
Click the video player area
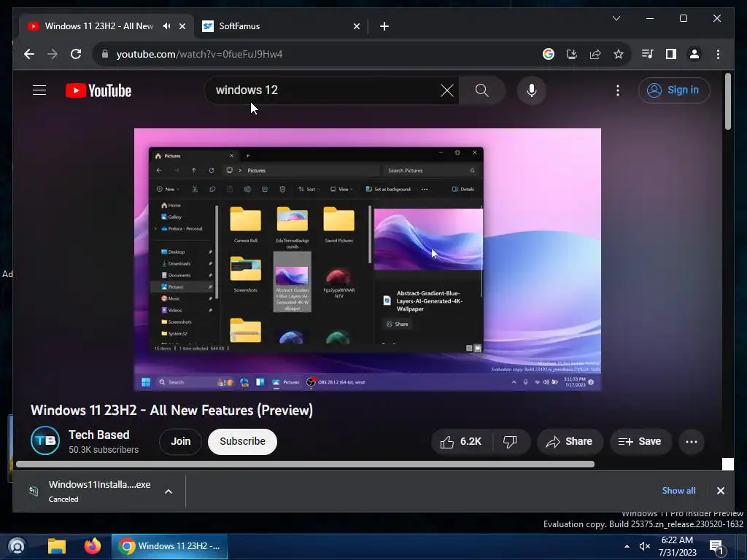(x=368, y=260)
